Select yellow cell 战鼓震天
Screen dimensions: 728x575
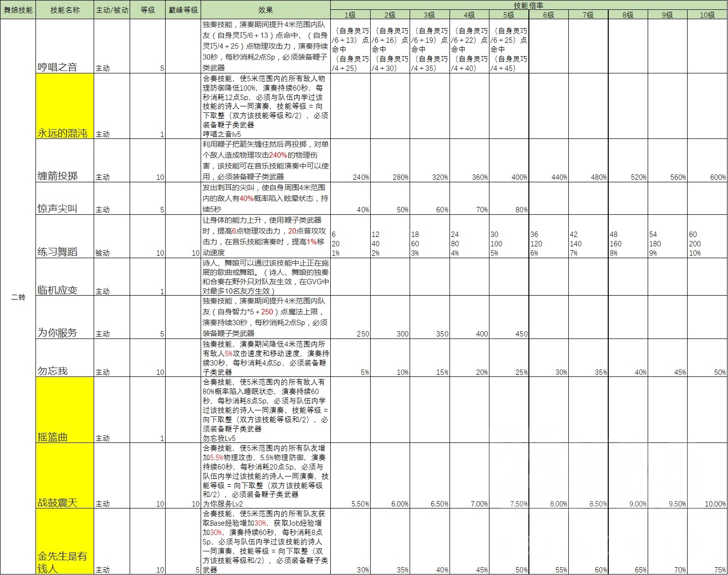[x=65, y=475]
